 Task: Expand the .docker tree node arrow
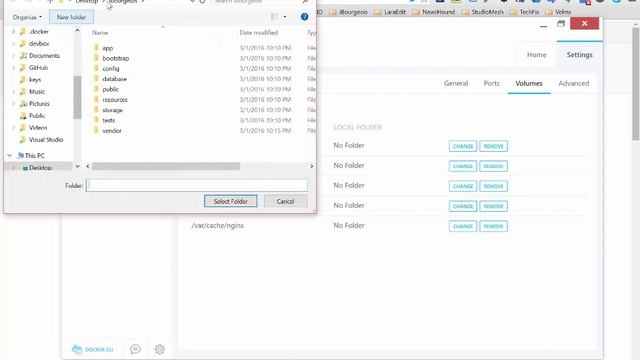pyautogui.click(x=13, y=31)
